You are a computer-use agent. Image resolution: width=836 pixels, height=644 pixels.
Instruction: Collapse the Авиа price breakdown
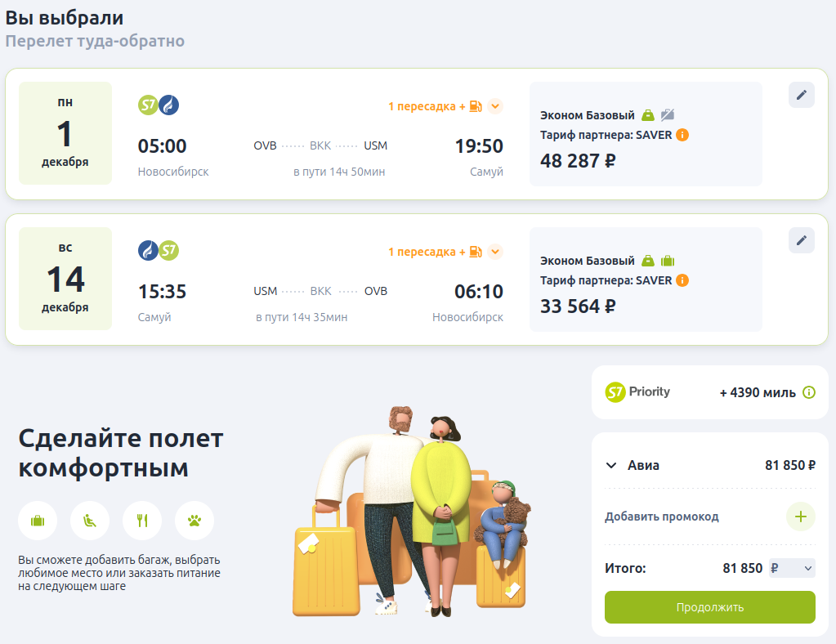coord(611,465)
